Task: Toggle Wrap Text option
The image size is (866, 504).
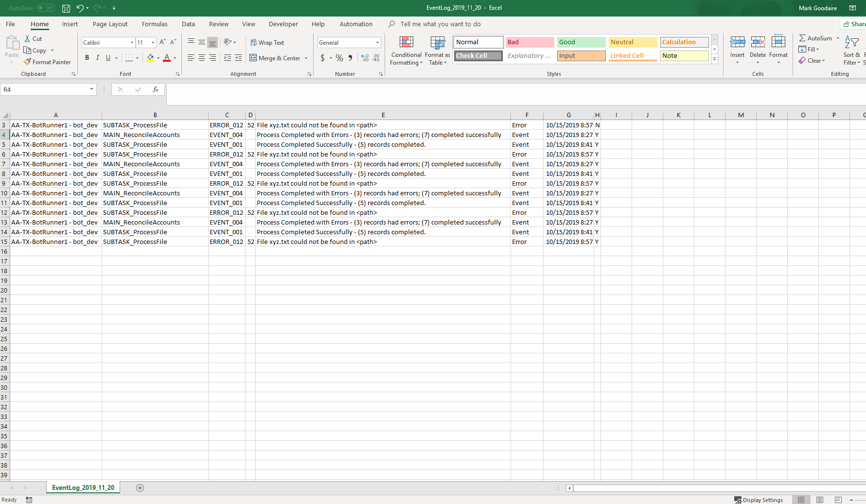Action: 267,43
